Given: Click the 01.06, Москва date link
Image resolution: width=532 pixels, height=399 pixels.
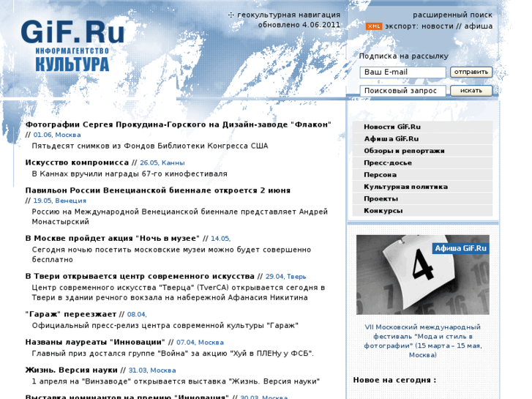Looking at the screenshot, I should click(57, 135).
